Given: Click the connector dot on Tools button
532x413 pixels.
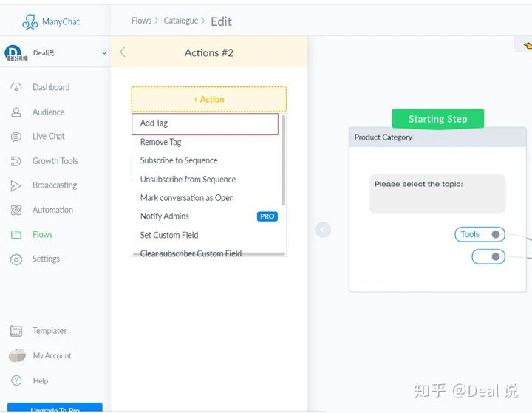Looking at the screenshot, I should 496,234.
